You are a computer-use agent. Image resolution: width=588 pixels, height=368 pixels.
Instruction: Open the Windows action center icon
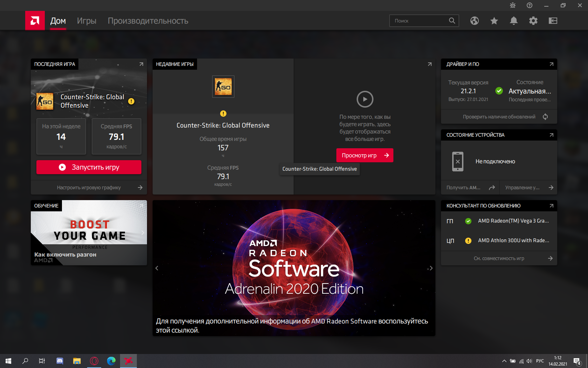(x=577, y=361)
